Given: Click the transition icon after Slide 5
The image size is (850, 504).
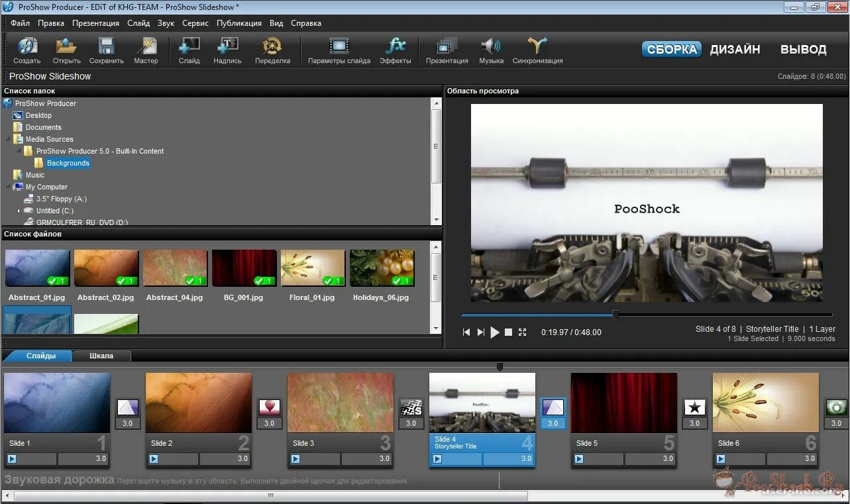Looking at the screenshot, I should point(694,407).
